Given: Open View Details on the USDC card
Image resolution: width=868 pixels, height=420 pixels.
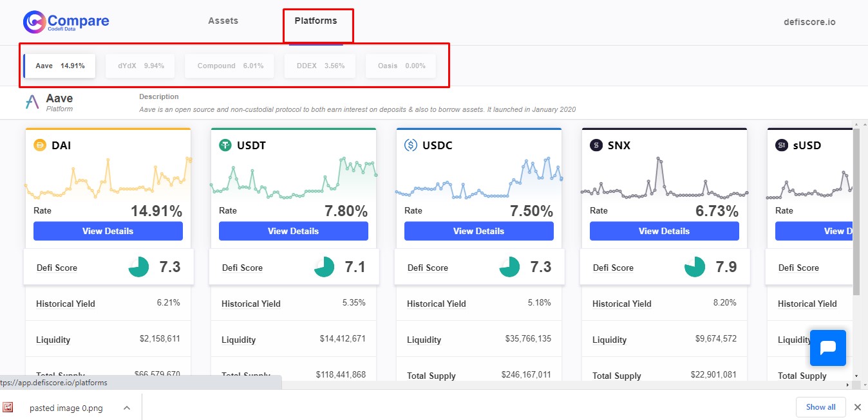Looking at the screenshot, I should point(479,231).
